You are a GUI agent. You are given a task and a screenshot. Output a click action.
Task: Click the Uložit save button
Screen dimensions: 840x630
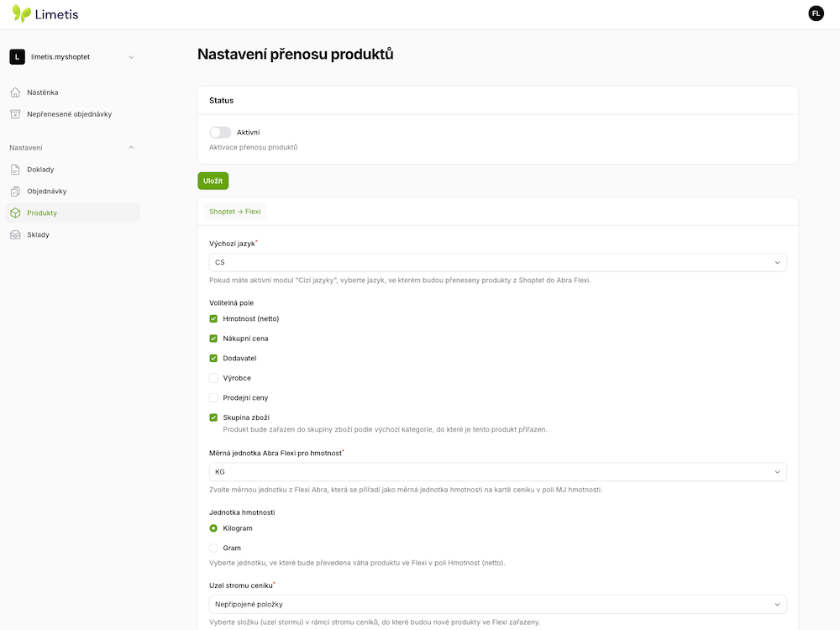[213, 181]
